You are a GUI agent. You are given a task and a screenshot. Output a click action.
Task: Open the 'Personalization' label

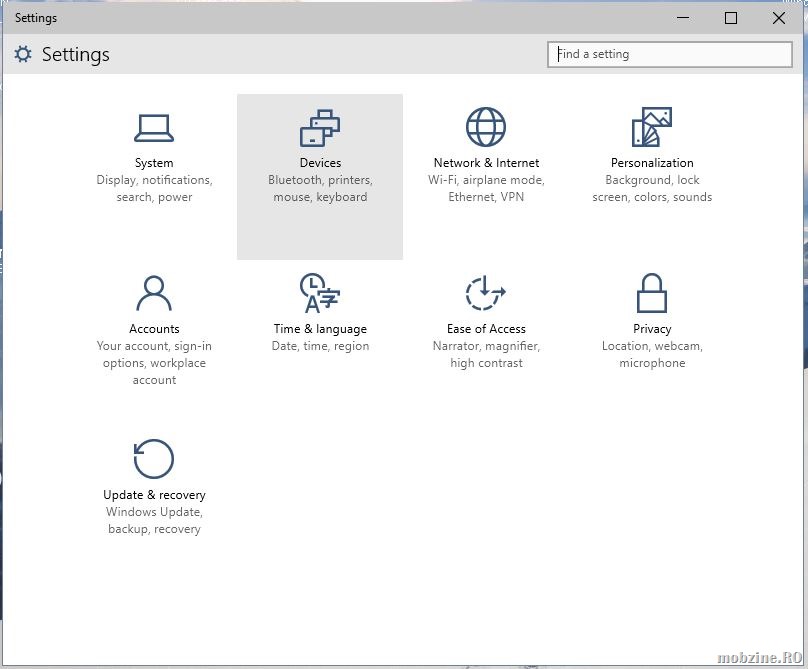tap(652, 163)
